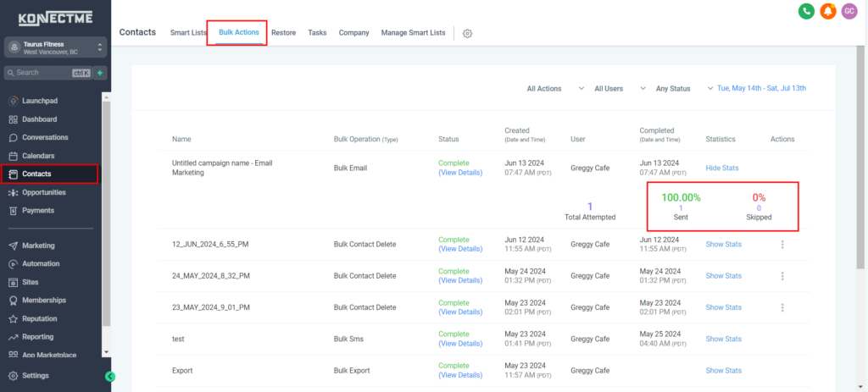Open actions menu for 12_JUN_2024_6_55_PM row

782,245
